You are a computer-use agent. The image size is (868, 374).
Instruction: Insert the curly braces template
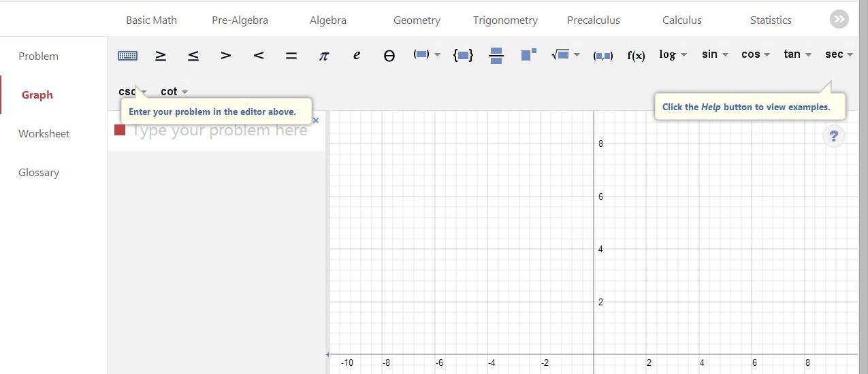coord(463,55)
